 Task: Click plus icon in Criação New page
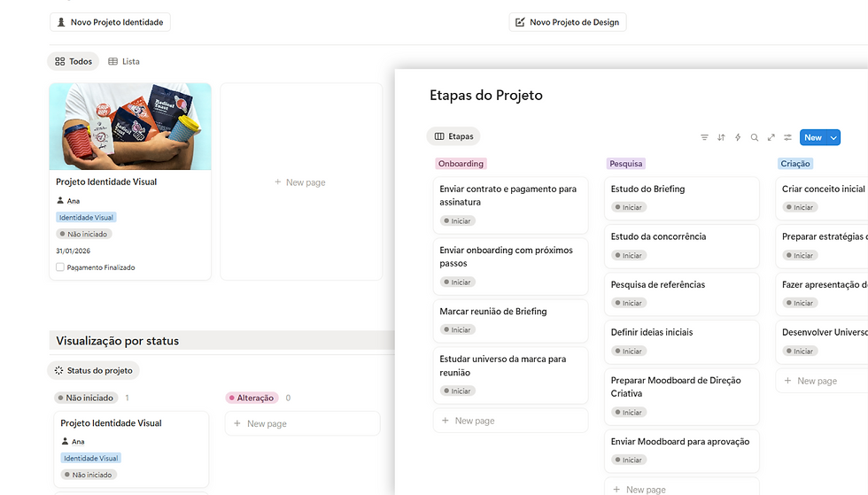click(x=787, y=381)
